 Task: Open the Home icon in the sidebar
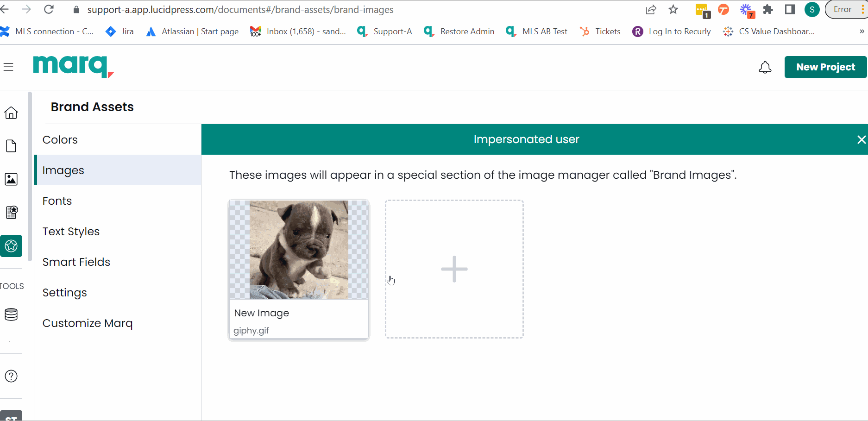pyautogui.click(x=11, y=113)
